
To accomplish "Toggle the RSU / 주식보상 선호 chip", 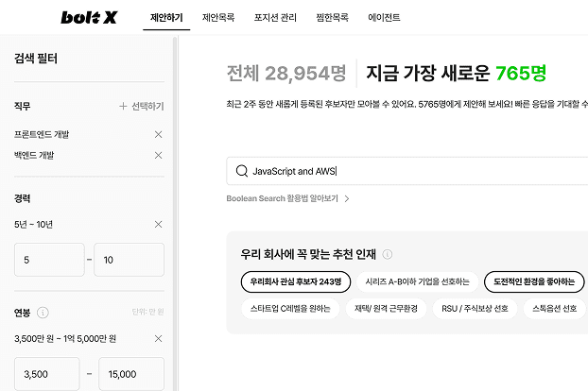I will click(475, 309).
